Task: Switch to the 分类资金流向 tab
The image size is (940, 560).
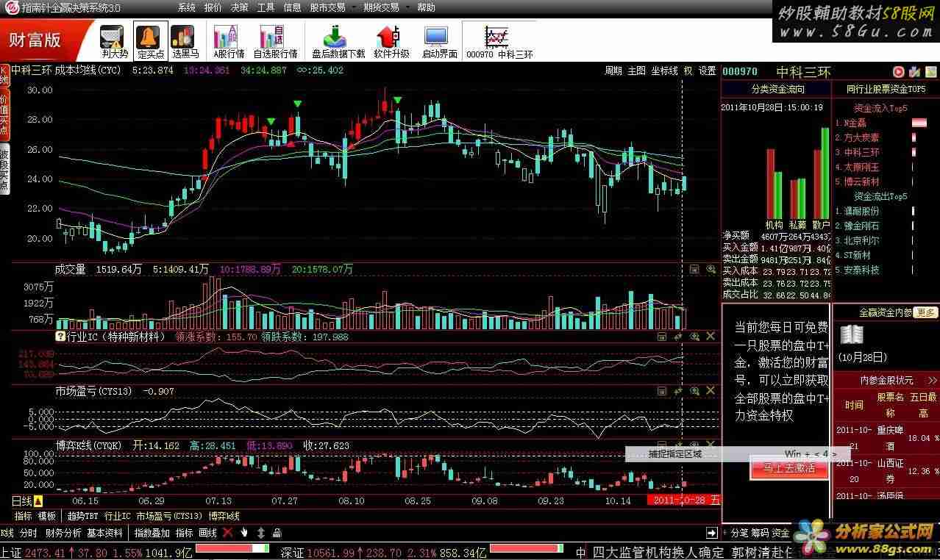Action: [x=777, y=89]
